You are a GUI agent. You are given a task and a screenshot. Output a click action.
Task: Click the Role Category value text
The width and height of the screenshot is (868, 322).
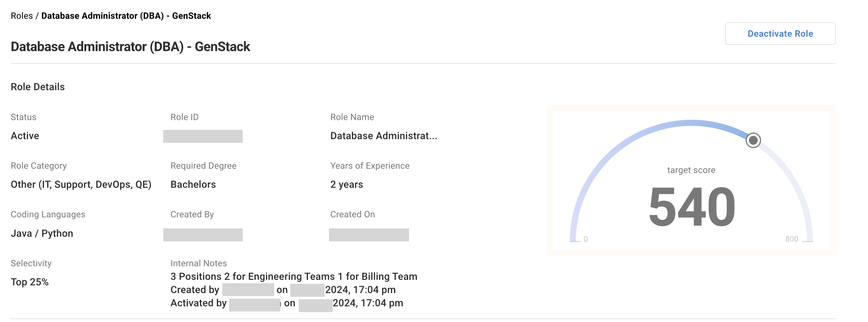pyautogui.click(x=81, y=185)
